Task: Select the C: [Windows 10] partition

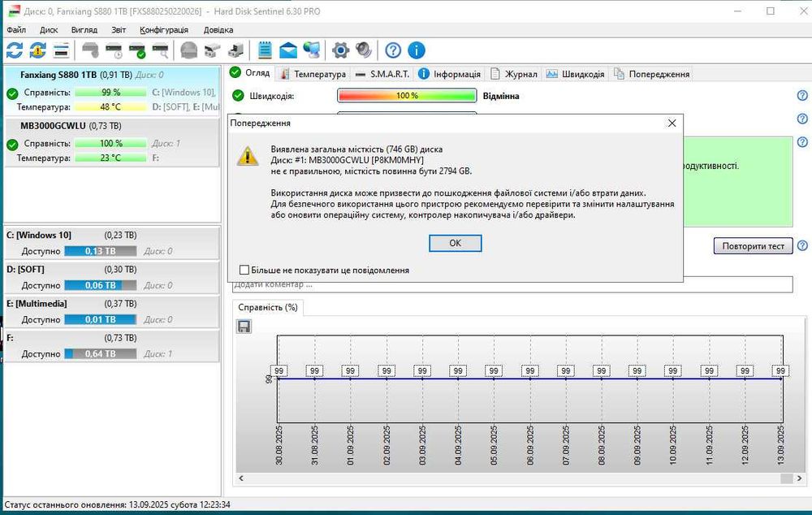Action: [112, 243]
